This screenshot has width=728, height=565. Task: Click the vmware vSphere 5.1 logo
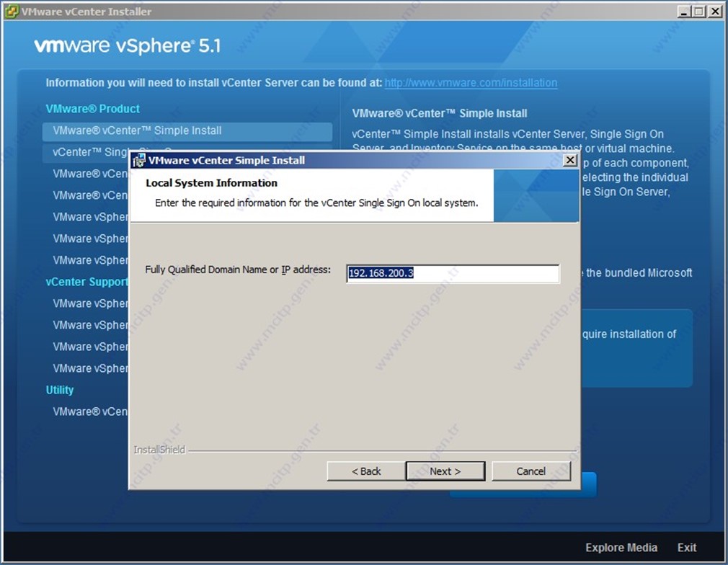(127, 45)
